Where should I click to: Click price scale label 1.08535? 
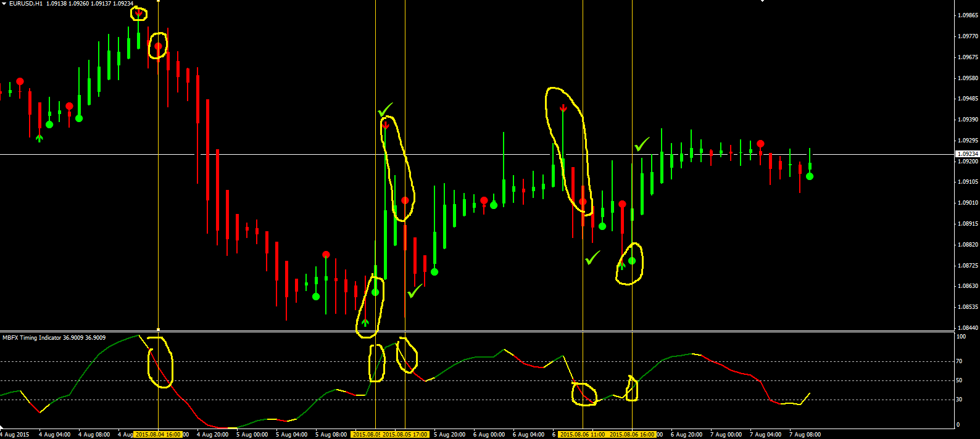(x=967, y=307)
